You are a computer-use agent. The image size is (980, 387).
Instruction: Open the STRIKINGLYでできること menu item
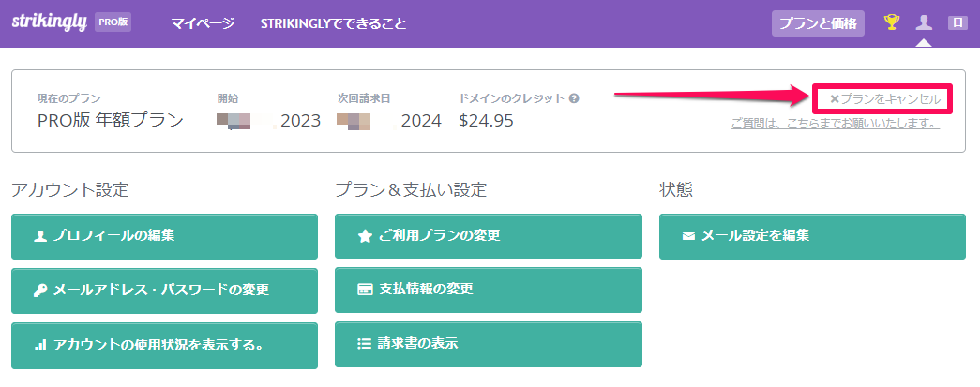[x=333, y=23]
